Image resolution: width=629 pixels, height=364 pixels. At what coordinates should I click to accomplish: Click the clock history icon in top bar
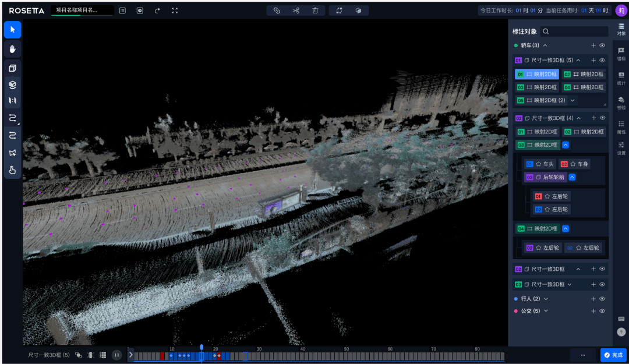point(140,10)
